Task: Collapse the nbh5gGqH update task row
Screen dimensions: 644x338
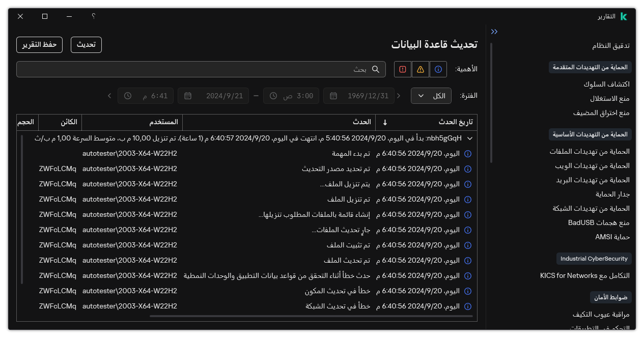Action: point(469,138)
